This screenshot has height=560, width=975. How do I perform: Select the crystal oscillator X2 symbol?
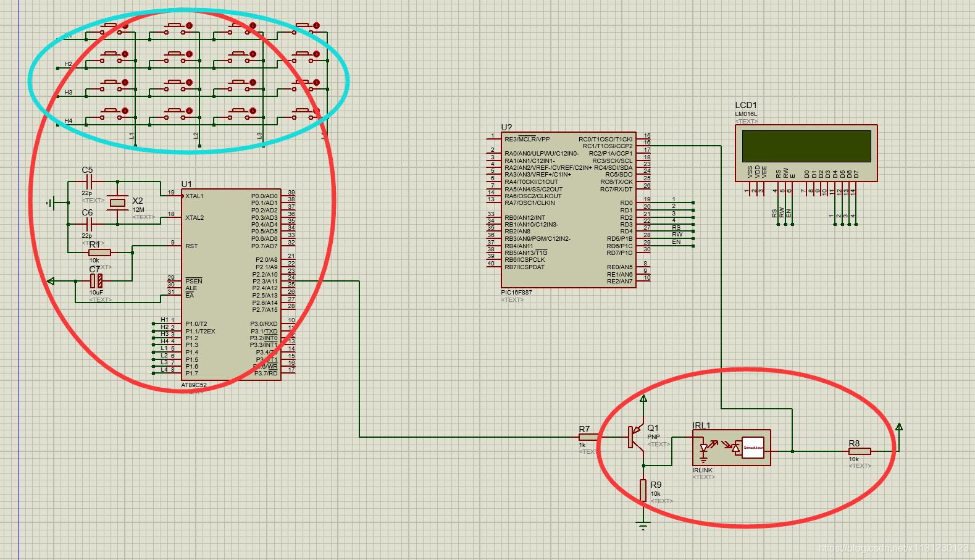pyautogui.click(x=117, y=203)
